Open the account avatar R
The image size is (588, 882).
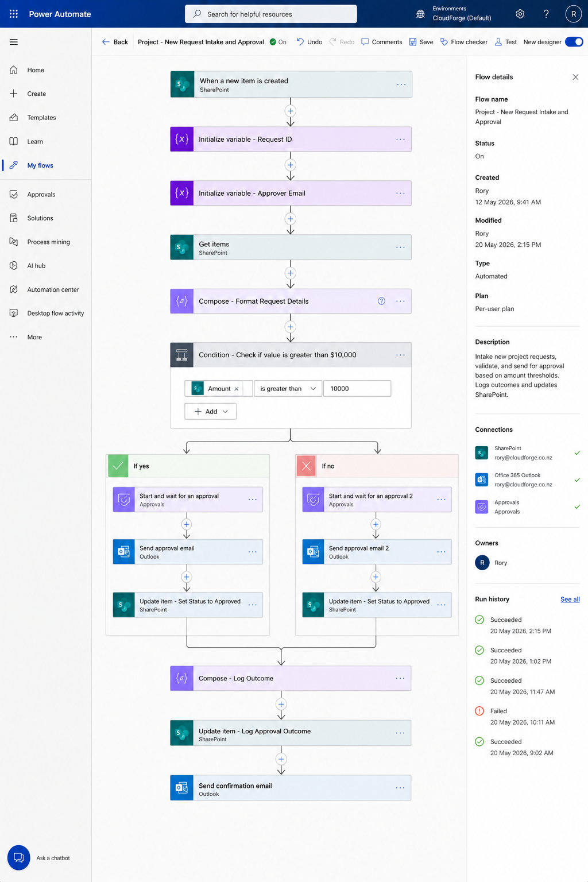(573, 14)
